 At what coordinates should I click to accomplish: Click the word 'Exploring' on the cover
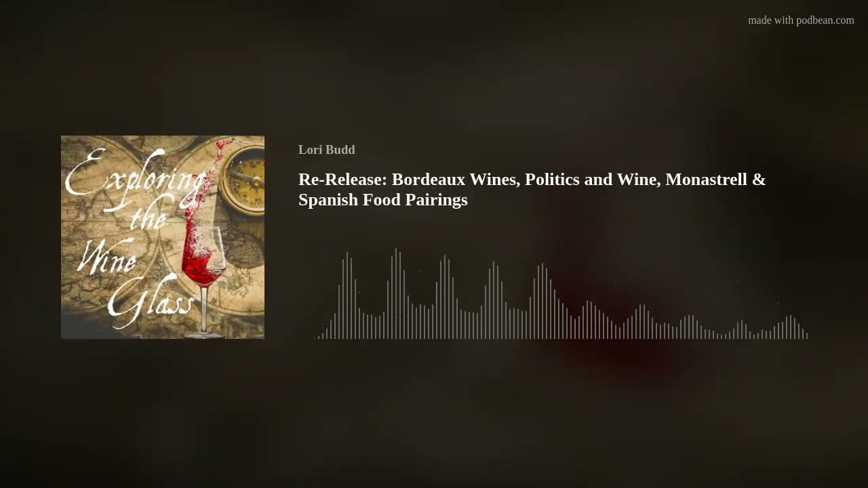click(x=136, y=176)
